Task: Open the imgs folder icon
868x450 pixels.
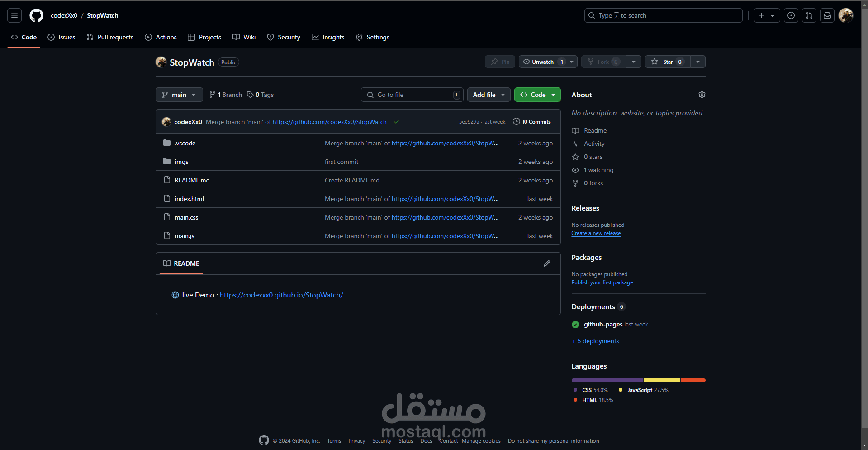Action: (167, 161)
